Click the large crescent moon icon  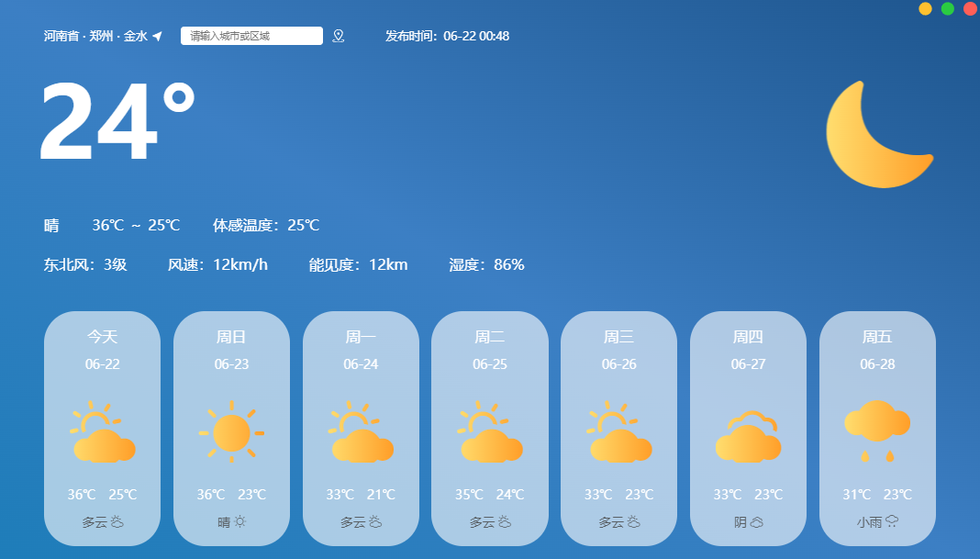876,135
